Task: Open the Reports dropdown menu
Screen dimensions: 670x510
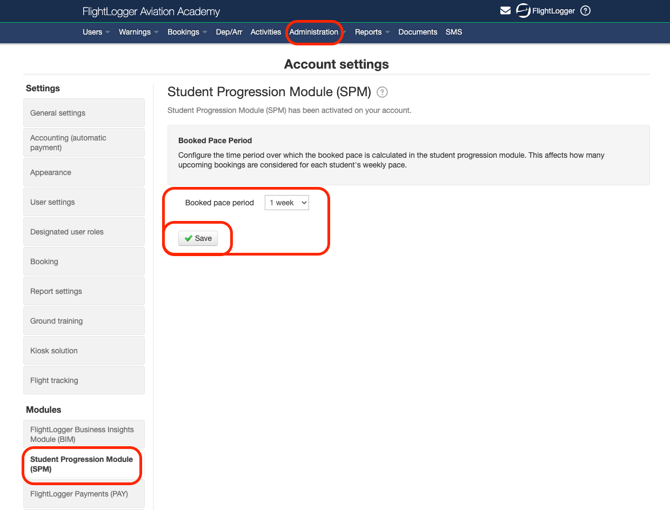Action: point(372,32)
